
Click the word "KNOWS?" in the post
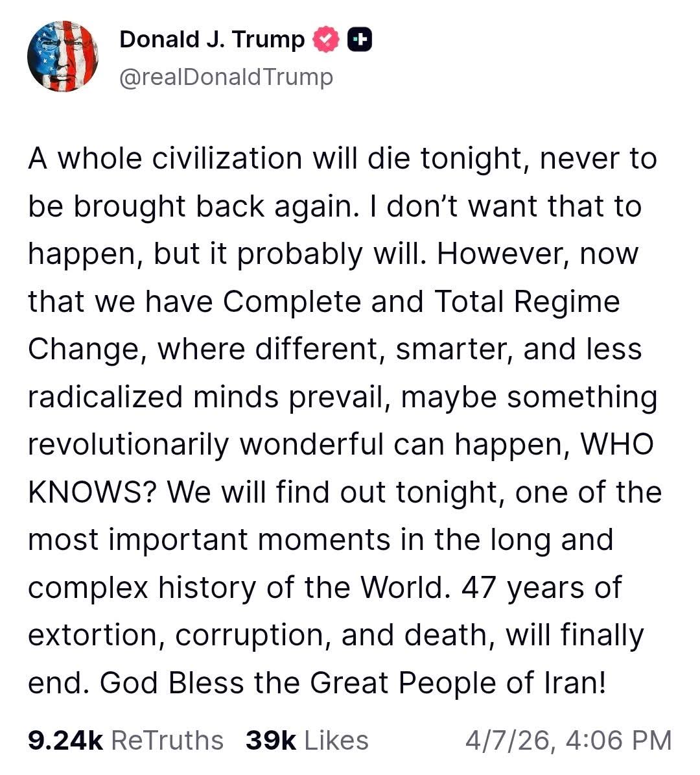click(x=93, y=492)
